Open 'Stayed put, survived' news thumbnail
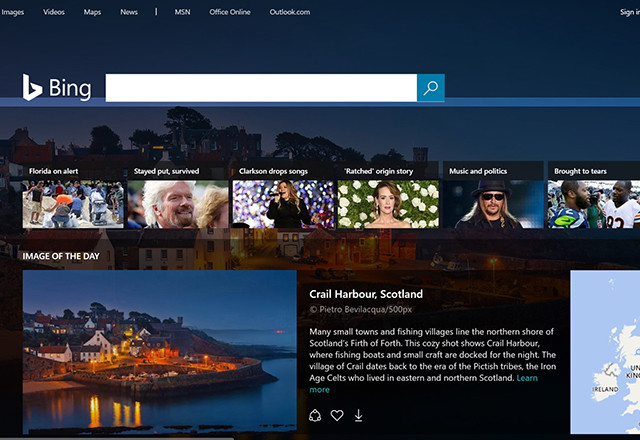The height and width of the screenshot is (440, 640). click(178, 204)
